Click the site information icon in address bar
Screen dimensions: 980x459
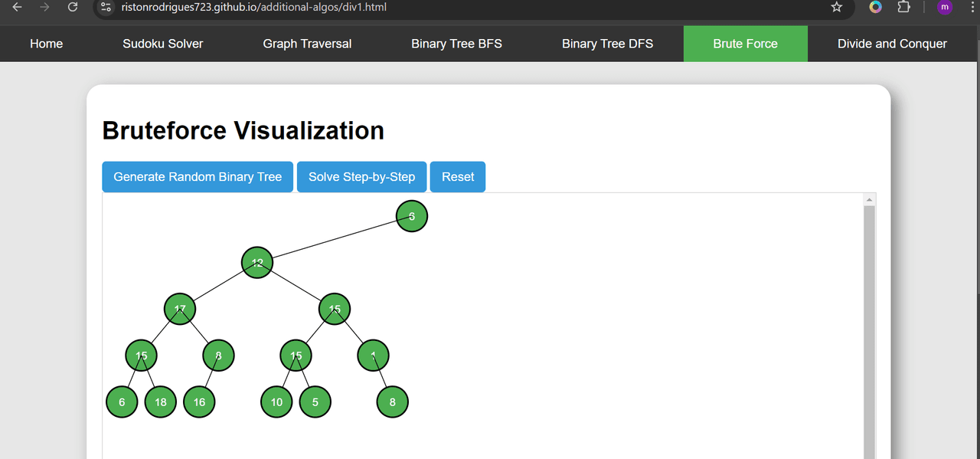coord(106,7)
